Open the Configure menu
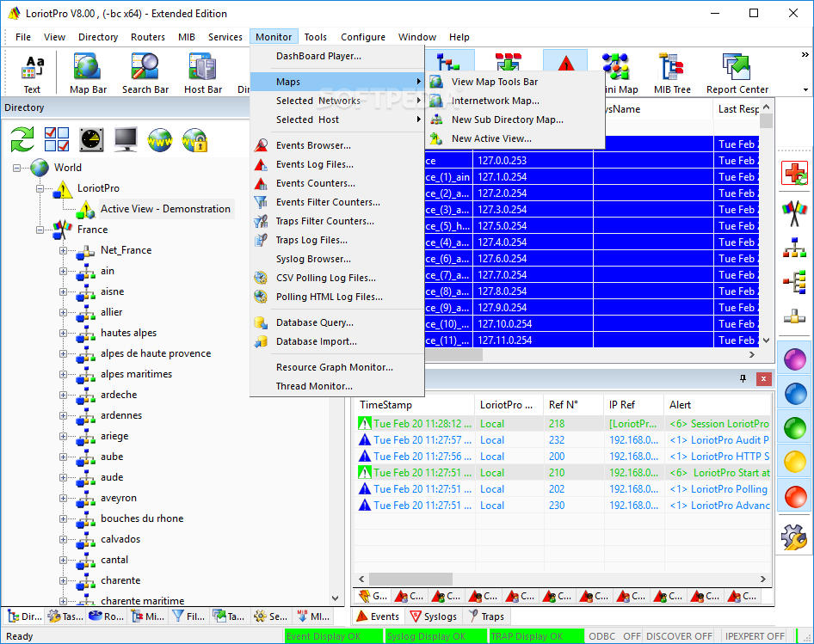 pyautogui.click(x=363, y=37)
